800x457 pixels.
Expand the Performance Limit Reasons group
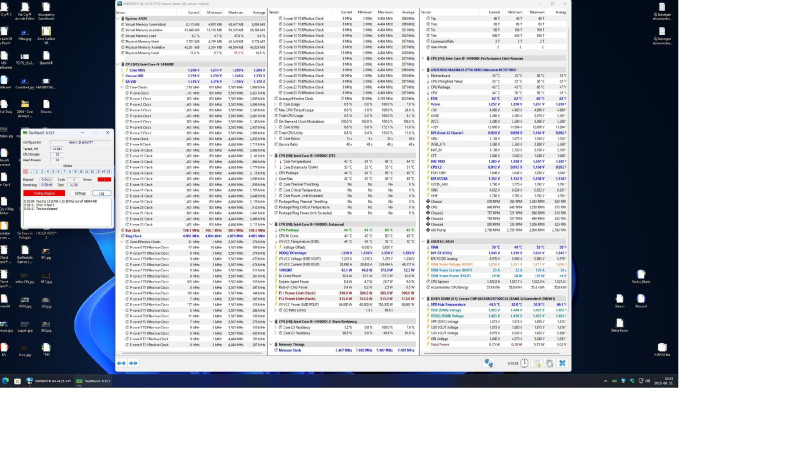pos(423,59)
